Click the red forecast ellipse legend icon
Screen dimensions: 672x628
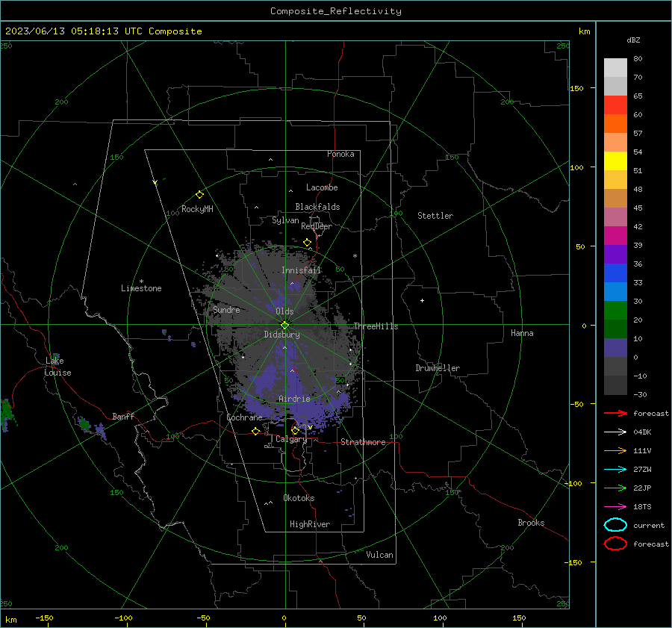pyautogui.click(x=615, y=544)
